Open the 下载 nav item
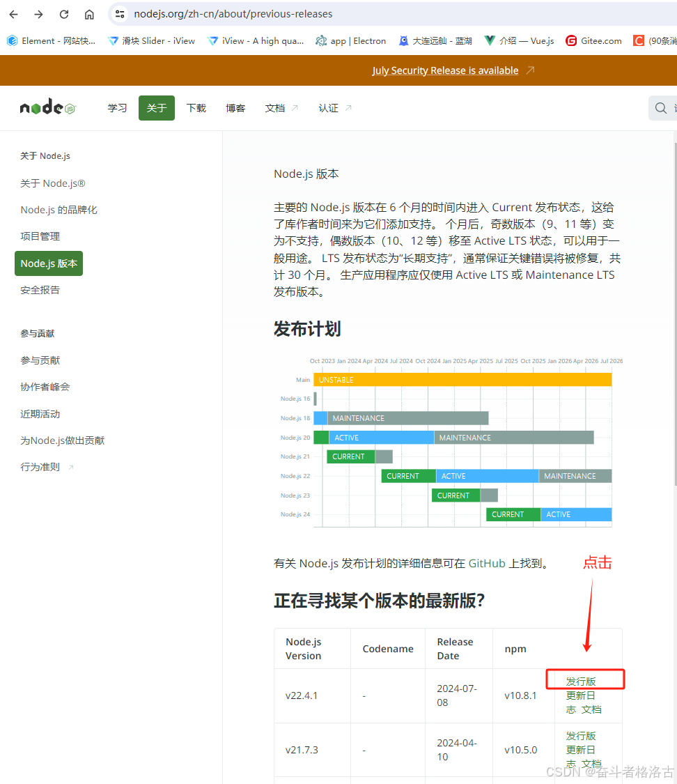The height and width of the screenshot is (784, 677). tap(196, 108)
